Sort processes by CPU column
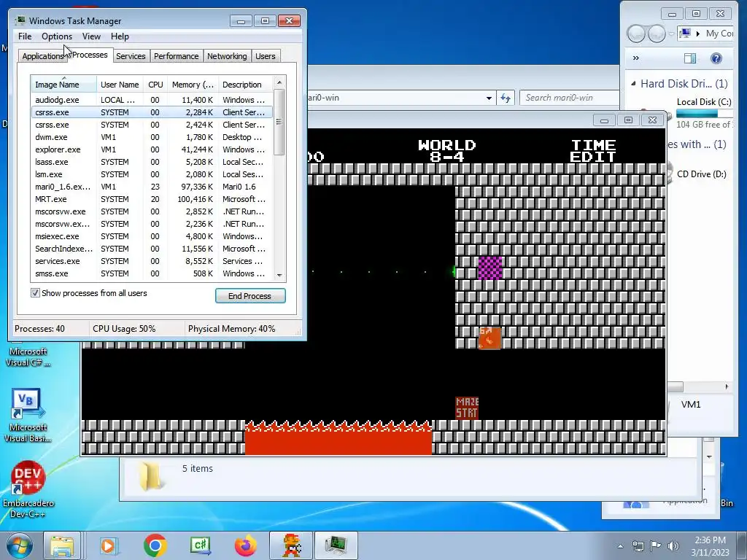The width and height of the screenshot is (747, 560). [x=155, y=85]
